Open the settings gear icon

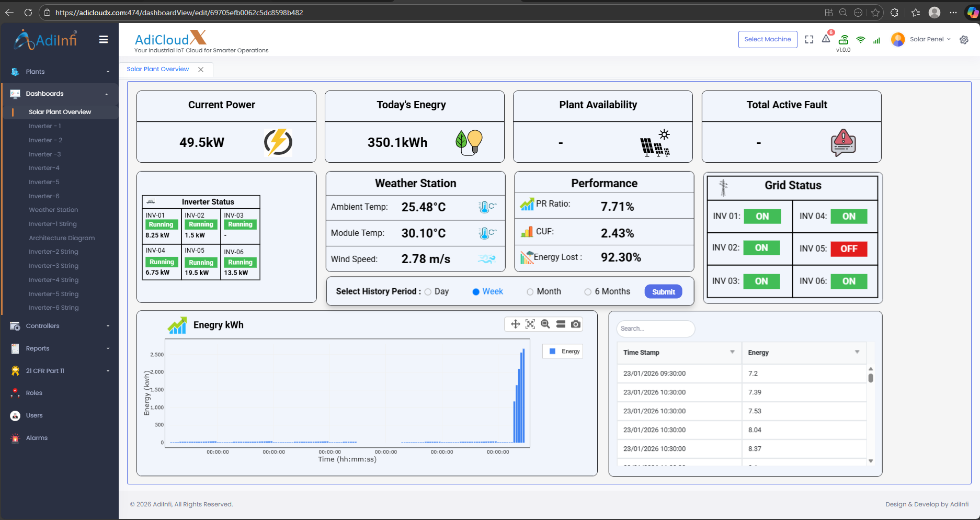[964, 40]
